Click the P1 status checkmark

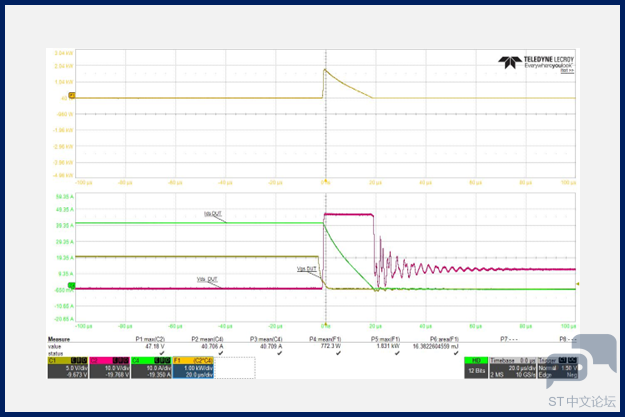pyautogui.click(x=162, y=353)
